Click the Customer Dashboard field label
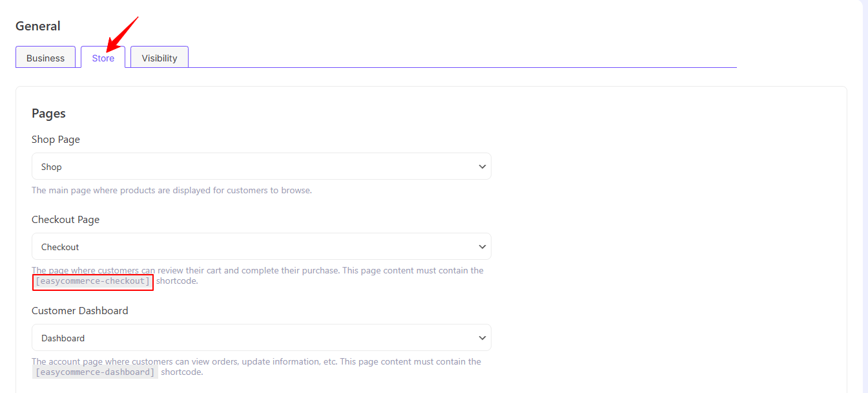 point(79,311)
